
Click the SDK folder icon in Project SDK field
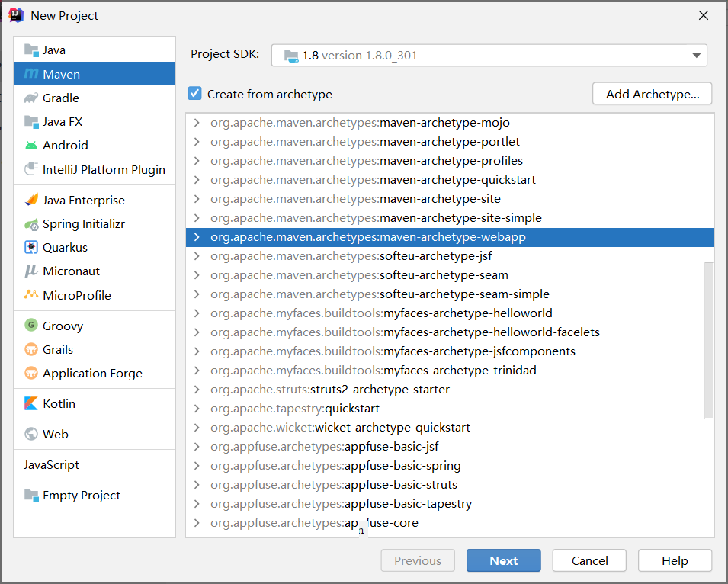tap(291, 56)
